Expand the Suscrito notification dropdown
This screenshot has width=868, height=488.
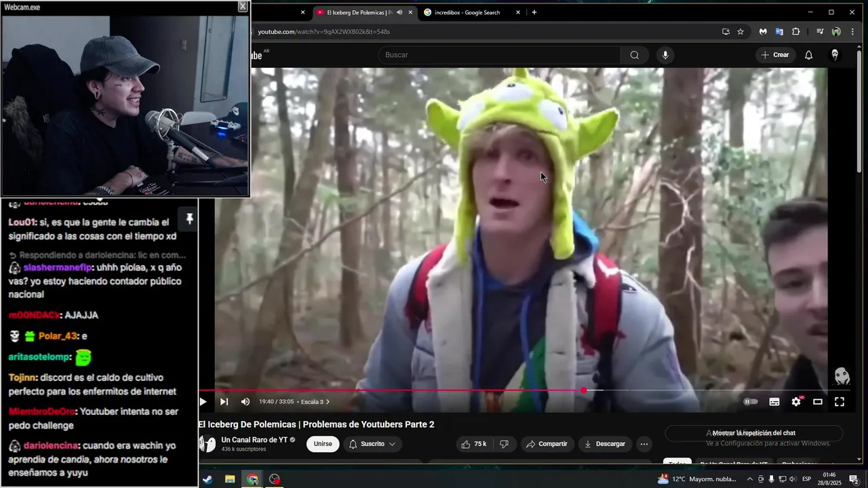(372, 444)
